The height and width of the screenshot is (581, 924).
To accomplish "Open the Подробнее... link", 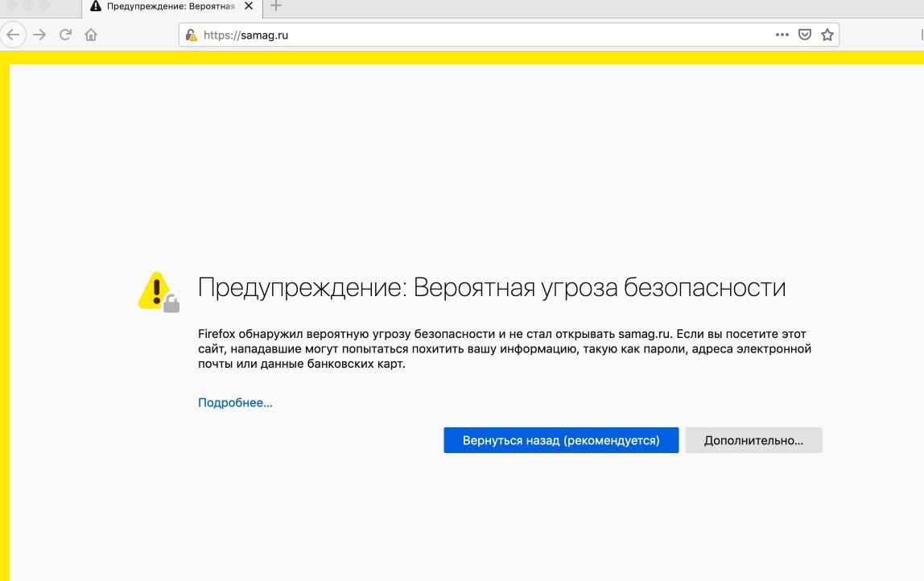I will pos(235,402).
